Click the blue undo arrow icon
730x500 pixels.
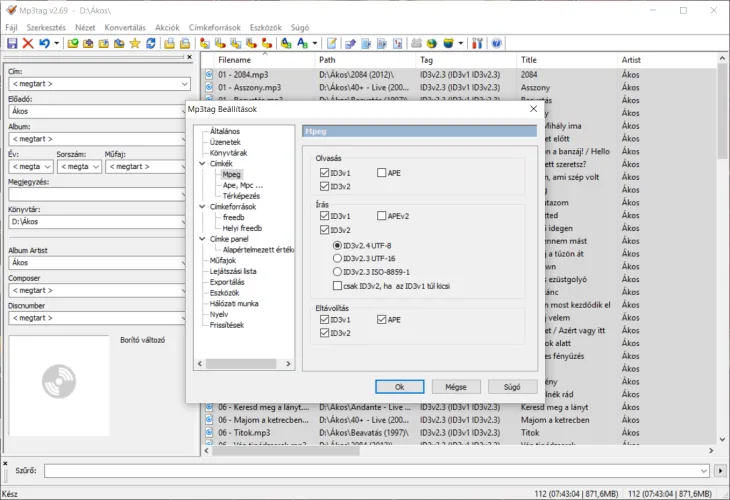tap(45, 43)
